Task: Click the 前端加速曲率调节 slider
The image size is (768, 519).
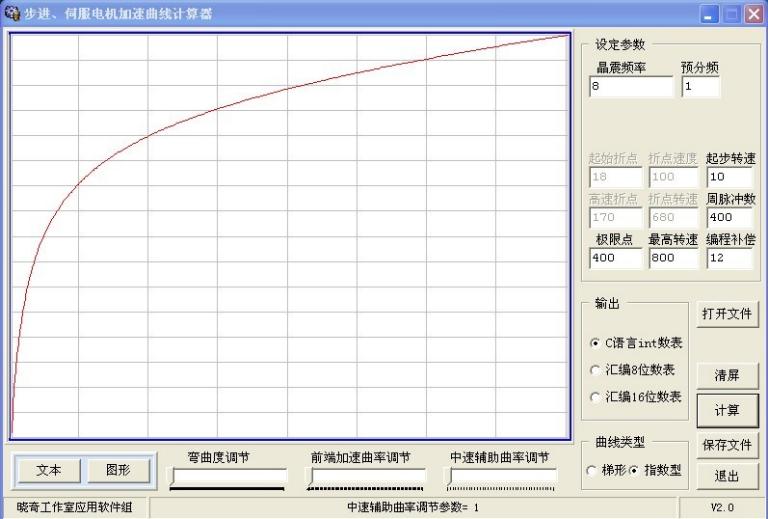Action: 365,478
